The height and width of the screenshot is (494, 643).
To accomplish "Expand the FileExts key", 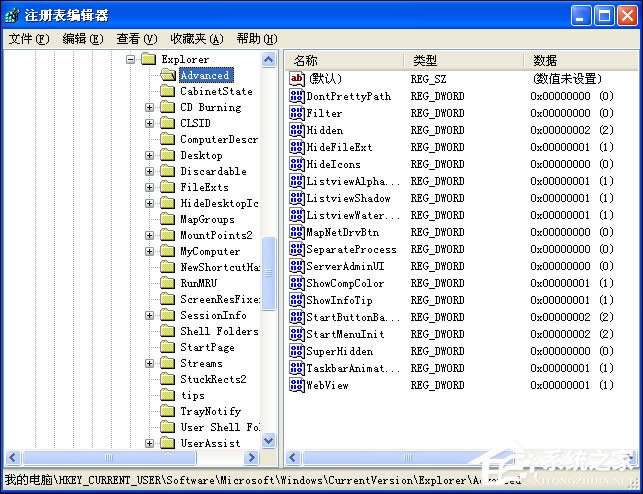I will (x=149, y=187).
